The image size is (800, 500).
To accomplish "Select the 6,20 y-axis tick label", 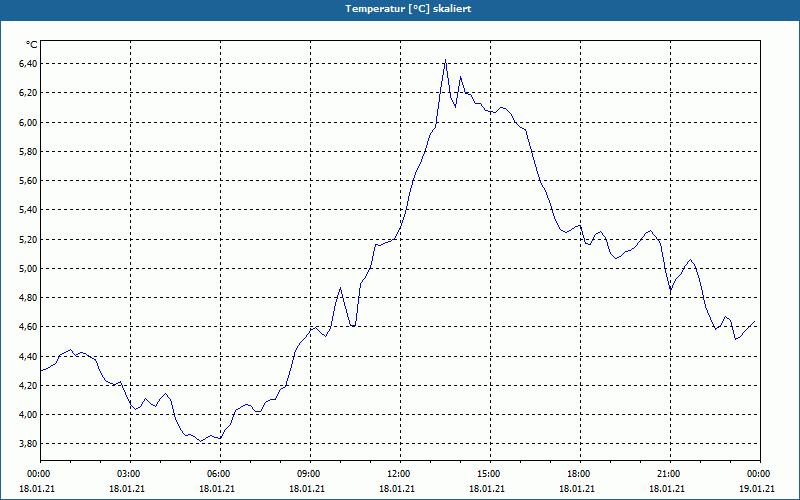I will pyautogui.click(x=28, y=93).
